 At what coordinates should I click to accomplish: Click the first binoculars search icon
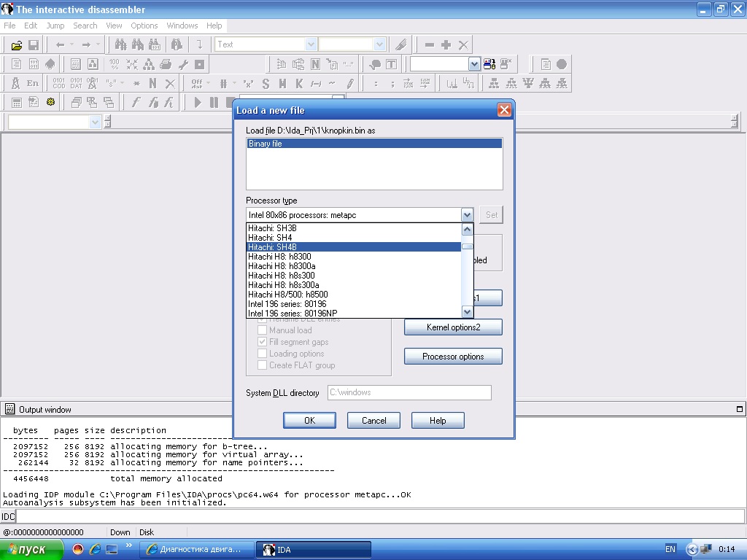point(121,45)
